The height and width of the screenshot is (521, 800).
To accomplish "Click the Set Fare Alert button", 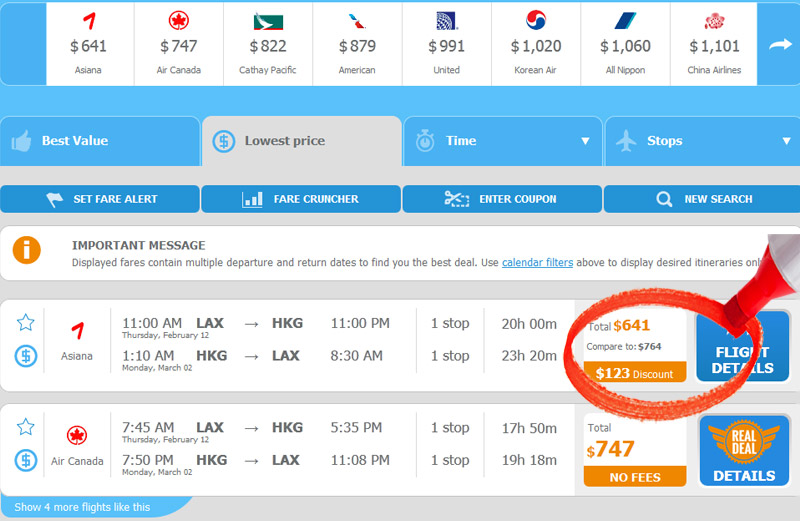I will pyautogui.click(x=100, y=199).
